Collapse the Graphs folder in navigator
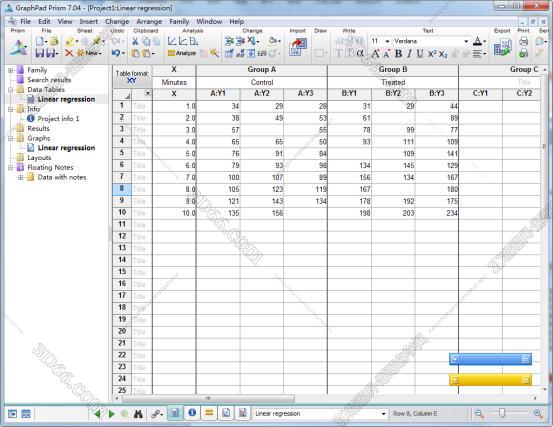The image size is (553, 427). click(11, 138)
